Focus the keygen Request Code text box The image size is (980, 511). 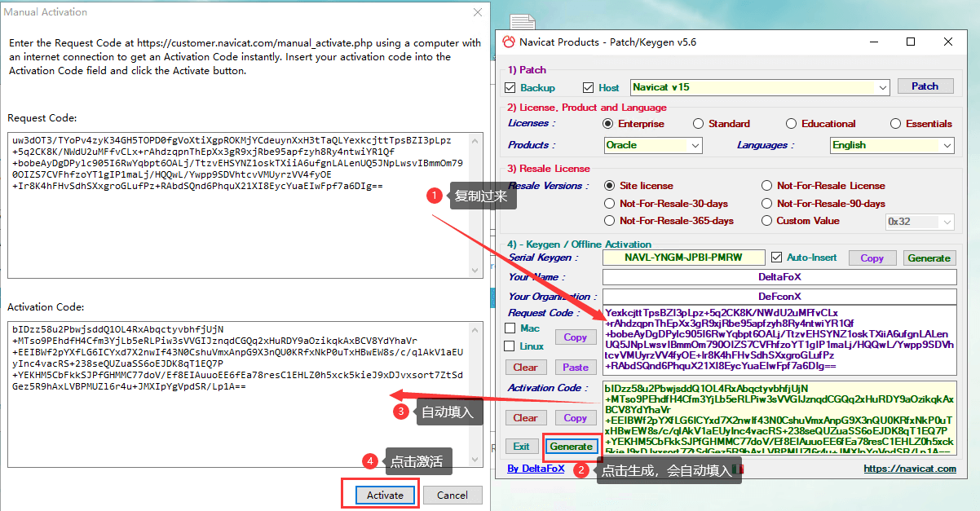[x=779, y=340]
